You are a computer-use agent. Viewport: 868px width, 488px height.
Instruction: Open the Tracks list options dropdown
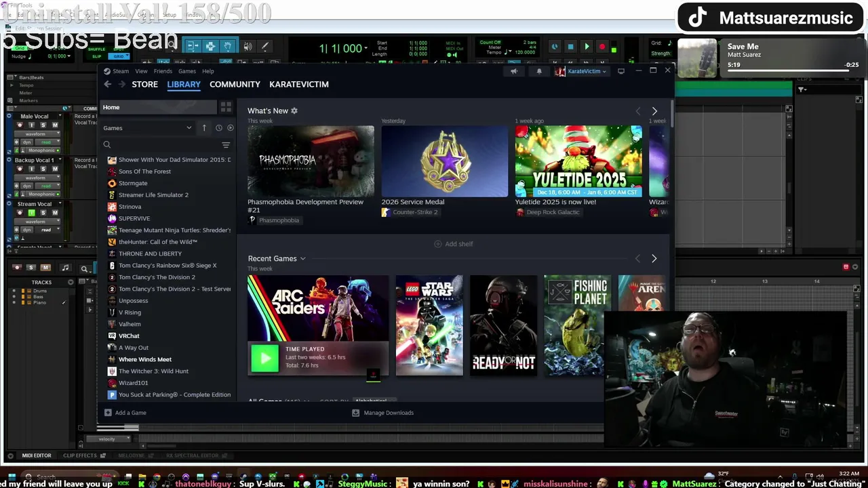71,282
